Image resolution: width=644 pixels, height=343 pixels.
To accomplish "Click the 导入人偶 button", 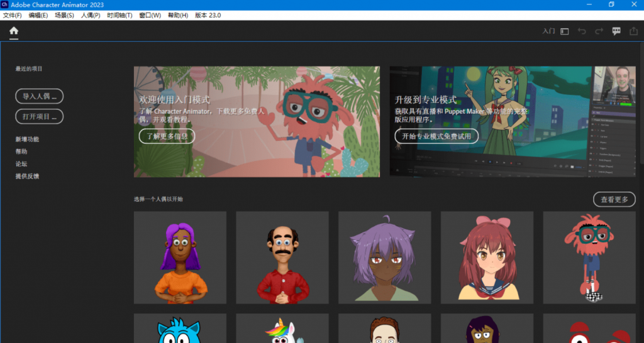I will click(40, 96).
